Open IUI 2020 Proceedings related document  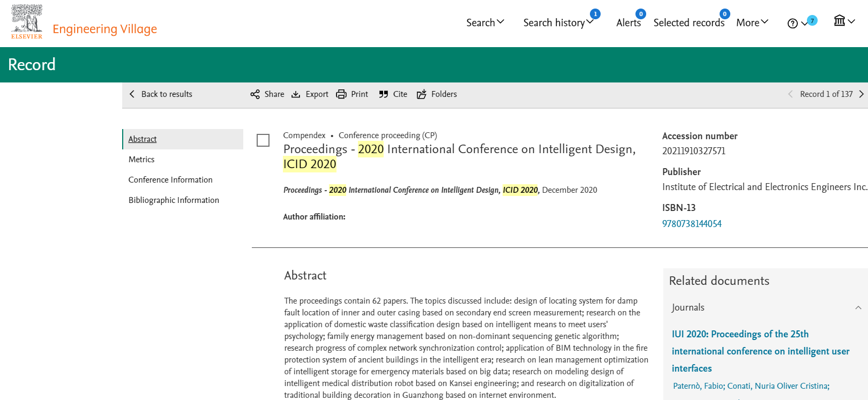(761, 351)
